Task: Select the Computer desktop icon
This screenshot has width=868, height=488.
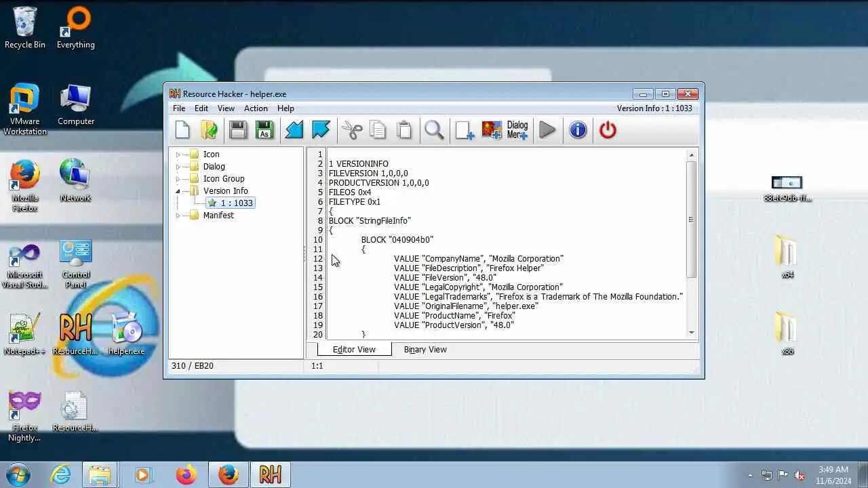Action: (x=75, y=105)
